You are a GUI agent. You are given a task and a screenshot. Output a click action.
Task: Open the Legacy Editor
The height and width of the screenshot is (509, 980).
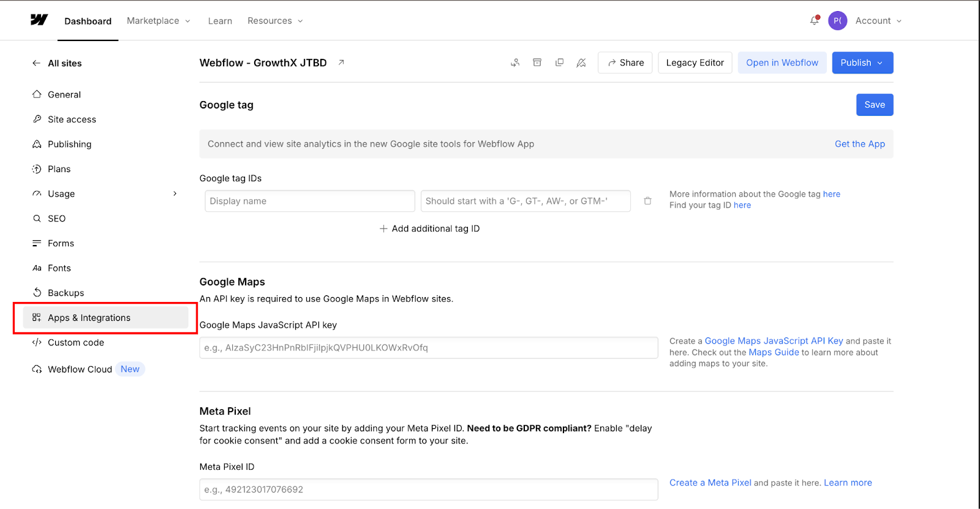click(695, 62)
